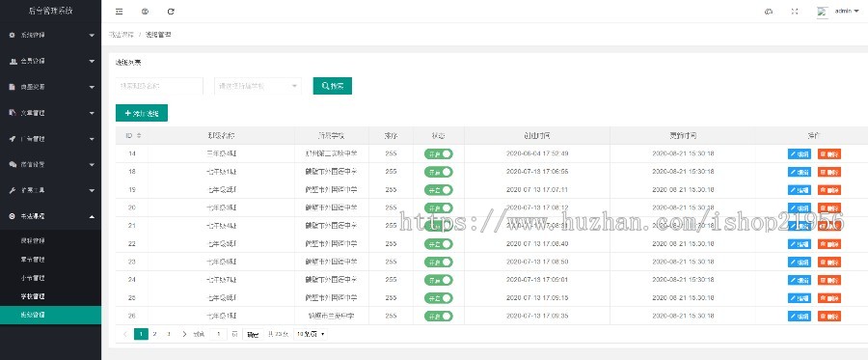Edit the row with ID 18
This screenshot has width=868, height=360.
click(x=800, y=172)
